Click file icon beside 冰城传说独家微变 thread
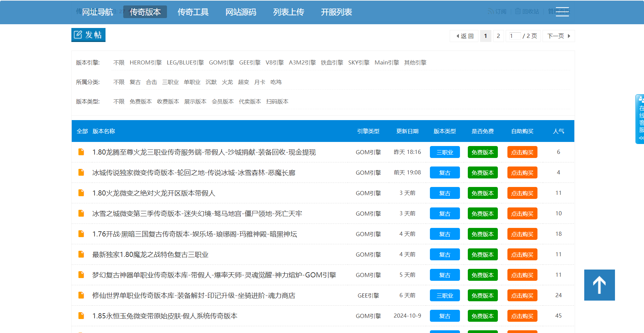Viewport: 644px width, 333px height. coord(81,172)
